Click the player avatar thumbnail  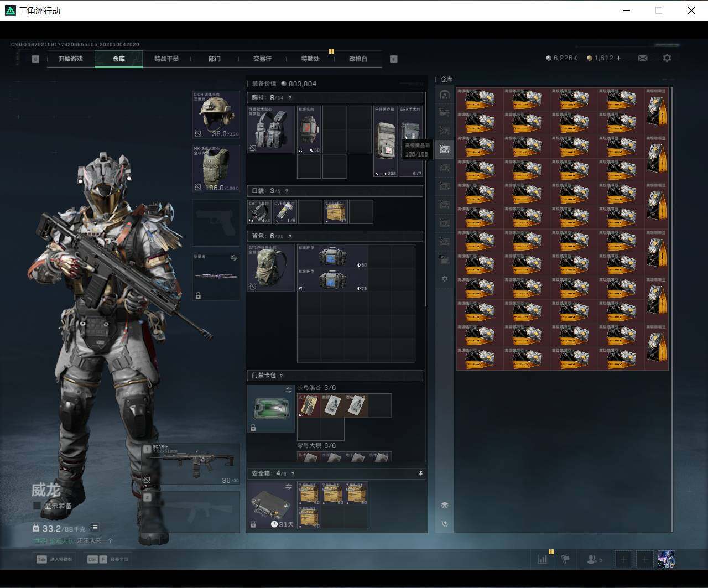(x=666, y=559)
